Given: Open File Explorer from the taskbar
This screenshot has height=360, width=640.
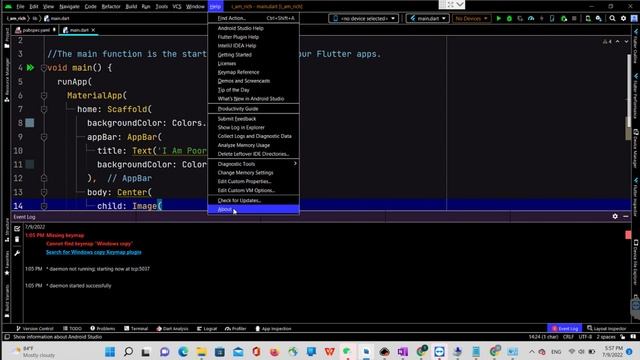Looking at the screenshot, I should pos(201,351).
